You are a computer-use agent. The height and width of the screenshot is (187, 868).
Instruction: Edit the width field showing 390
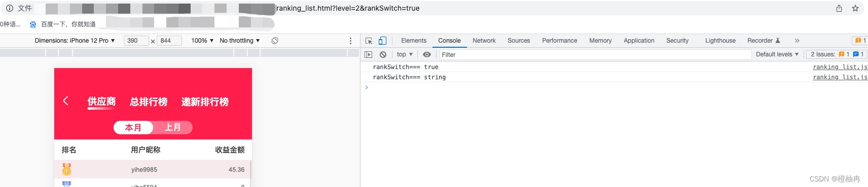136,41
